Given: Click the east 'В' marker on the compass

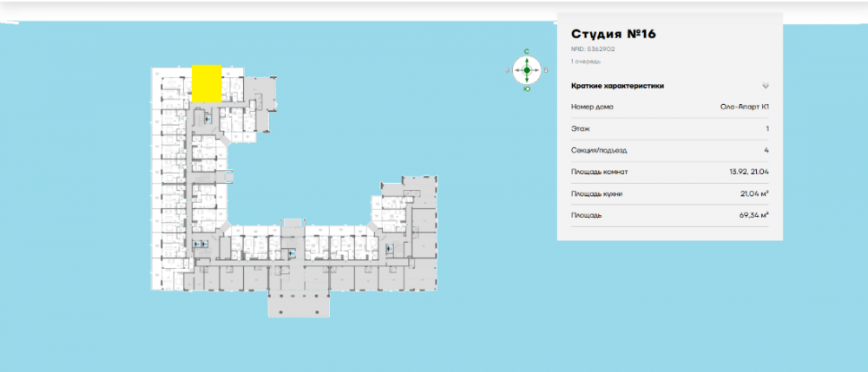Looking at the screenshot, I should (545, 69).
